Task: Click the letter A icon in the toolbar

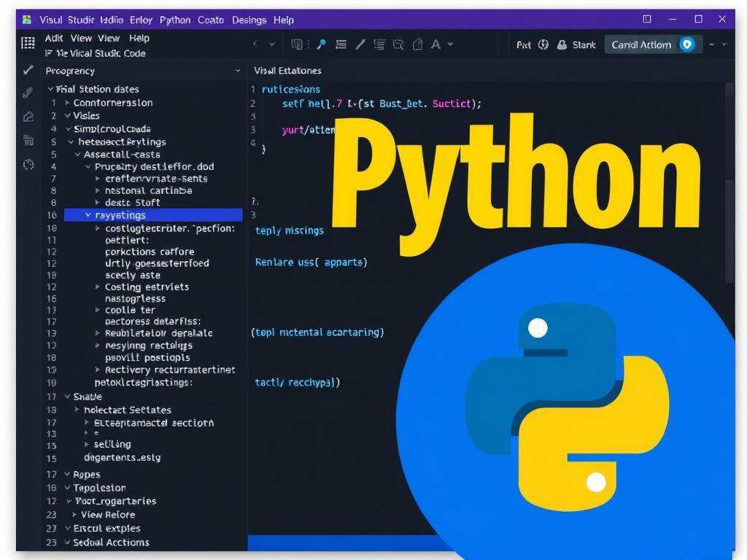Action: tap(436, 44)
